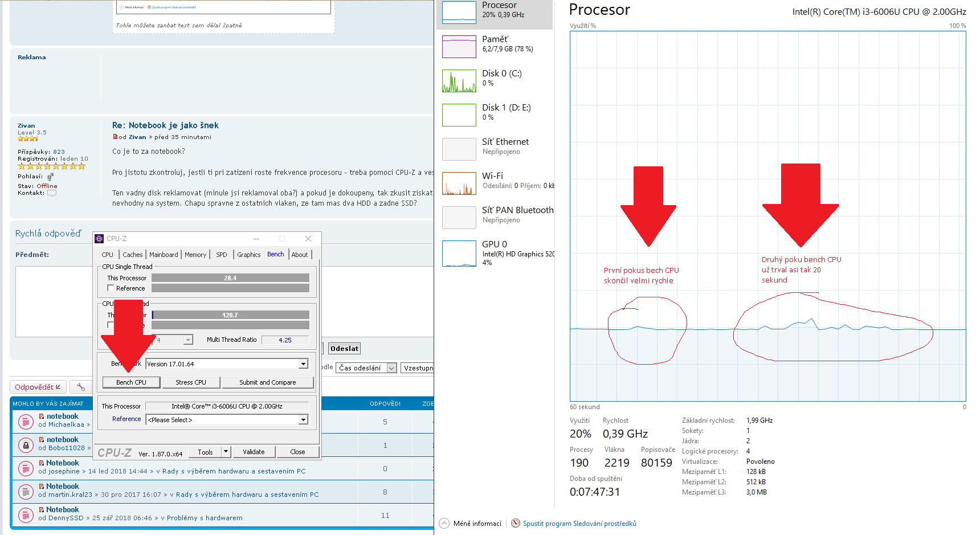Open 'notebook' topic by Michaelkaa
The image size is (980, 535).
click(x=63, y=416)
